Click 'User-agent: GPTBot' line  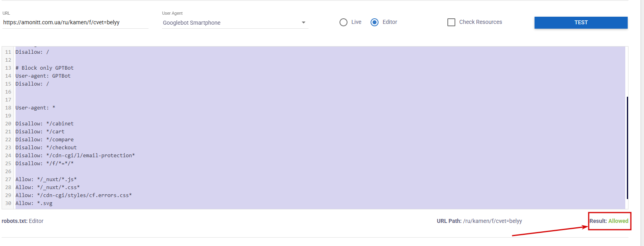pos(43,76)
